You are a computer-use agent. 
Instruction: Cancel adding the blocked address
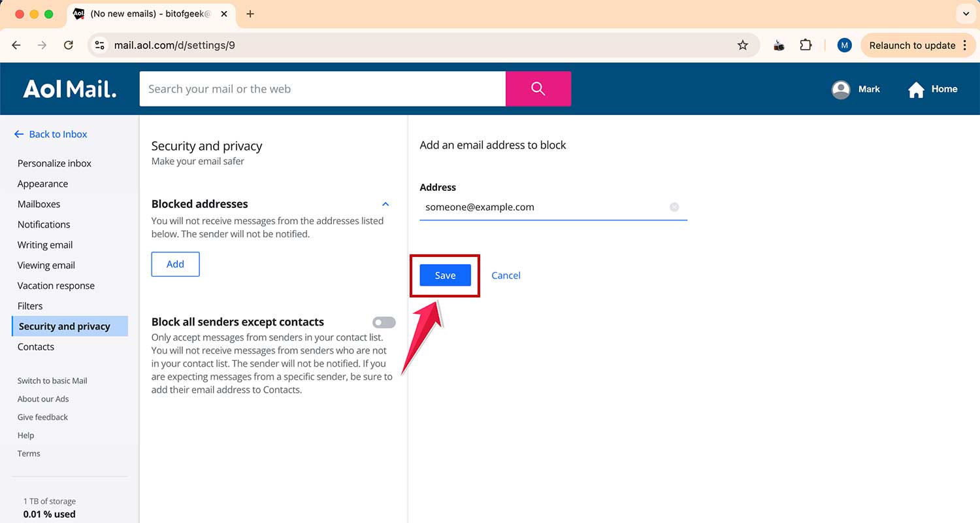506,275
